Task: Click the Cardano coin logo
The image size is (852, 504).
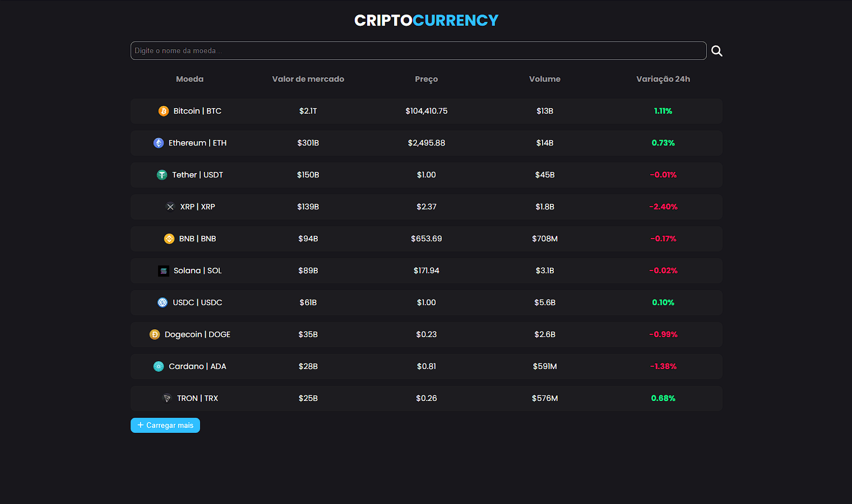Action: pos(159,366)
